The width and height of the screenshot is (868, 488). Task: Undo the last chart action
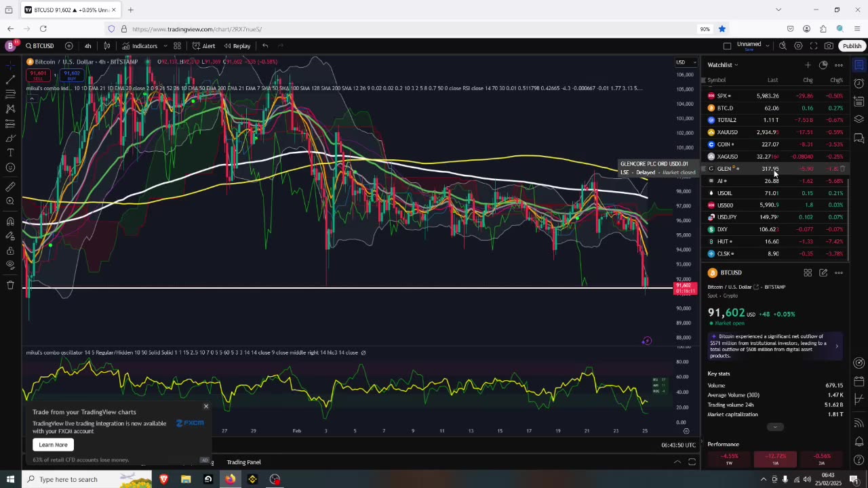pyautogui.click(x=265, y=46)
